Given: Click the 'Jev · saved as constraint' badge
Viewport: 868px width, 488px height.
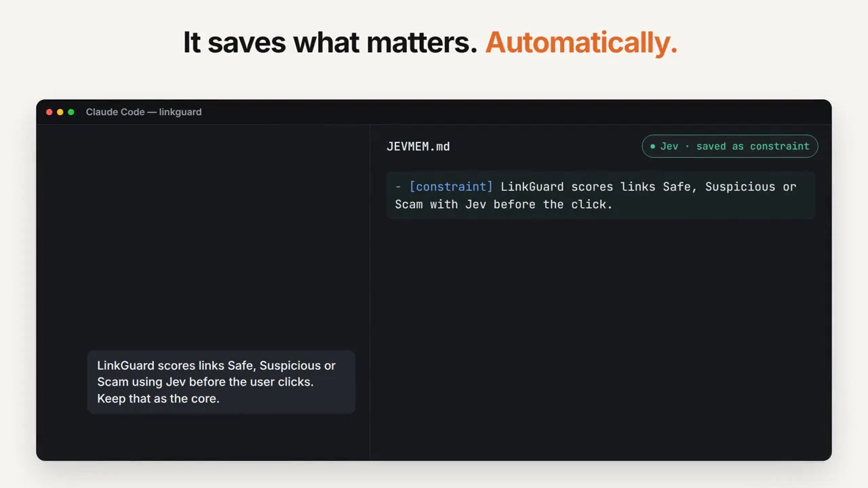Looking at the screenshot, I should (730, 146).
